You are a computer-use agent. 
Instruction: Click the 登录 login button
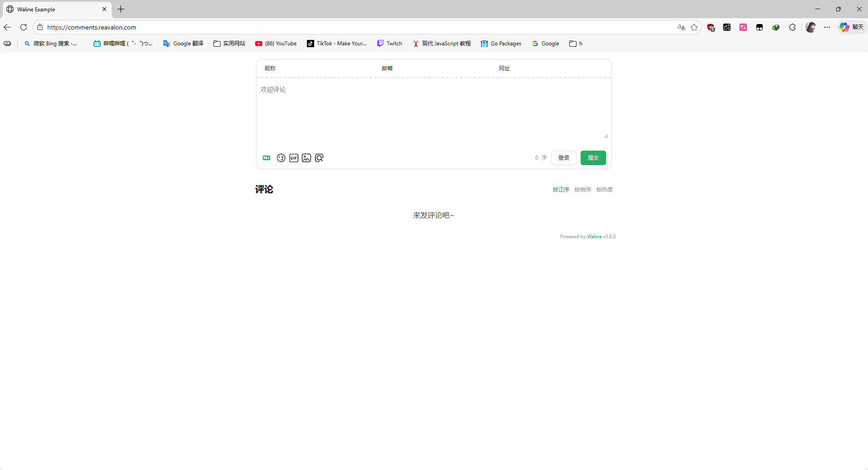[563, 158]
